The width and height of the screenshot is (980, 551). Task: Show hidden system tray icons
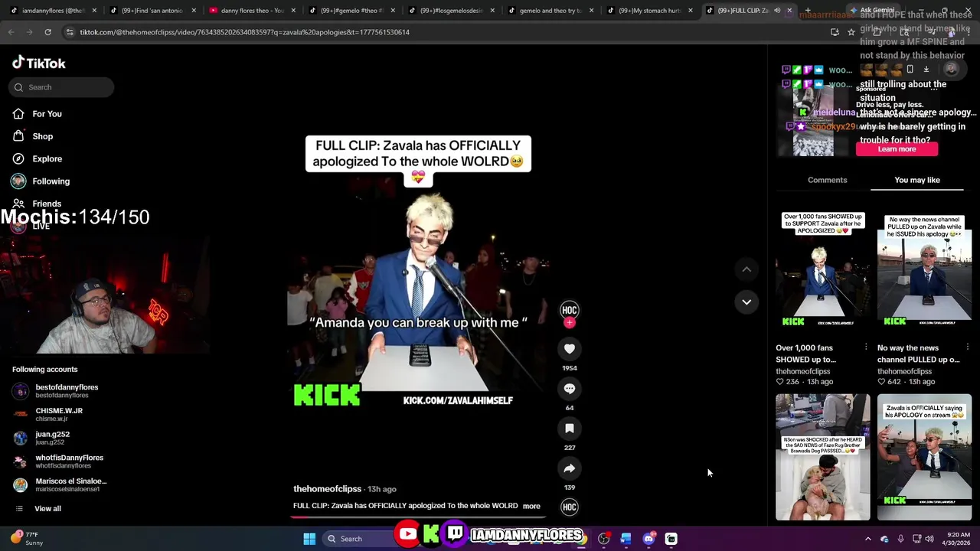[x=867, y=539]
